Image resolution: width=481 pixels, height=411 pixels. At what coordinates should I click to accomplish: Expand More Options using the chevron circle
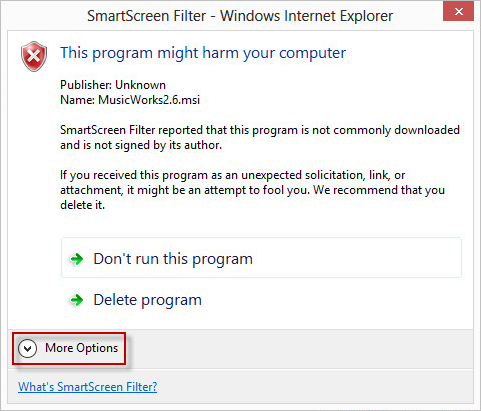[27, 348]
